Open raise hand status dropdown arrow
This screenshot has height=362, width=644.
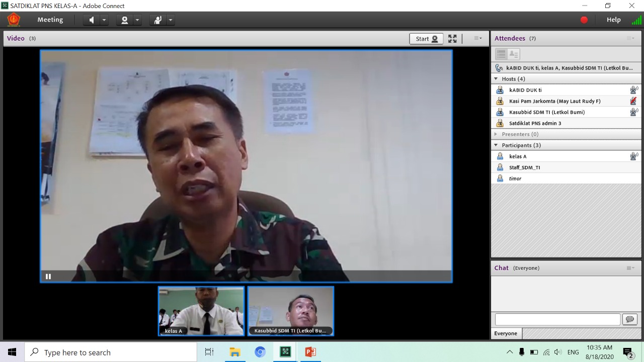(x=171, y=20)
